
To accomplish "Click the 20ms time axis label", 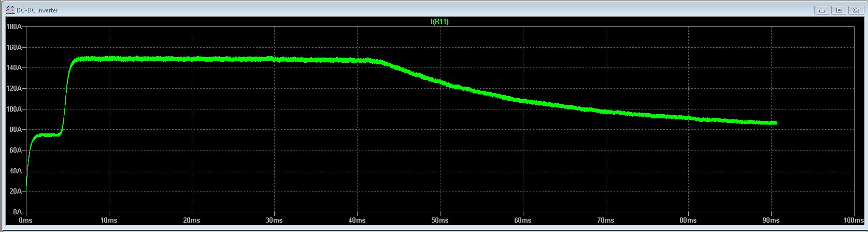I will click(192, 221).
